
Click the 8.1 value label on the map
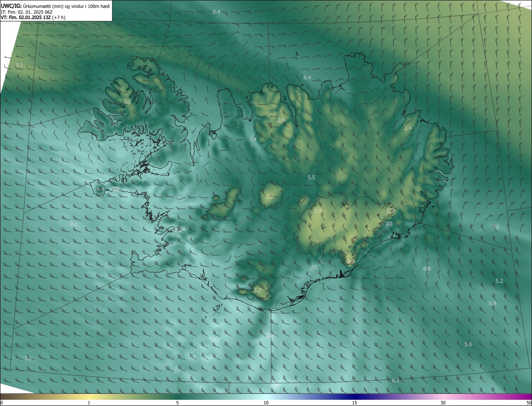point(74,224)
